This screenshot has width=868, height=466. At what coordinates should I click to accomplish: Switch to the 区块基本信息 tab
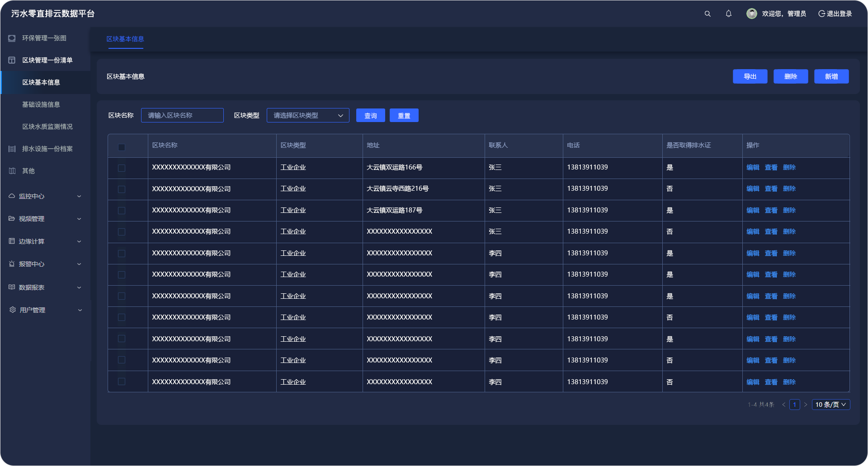[125, 39]
